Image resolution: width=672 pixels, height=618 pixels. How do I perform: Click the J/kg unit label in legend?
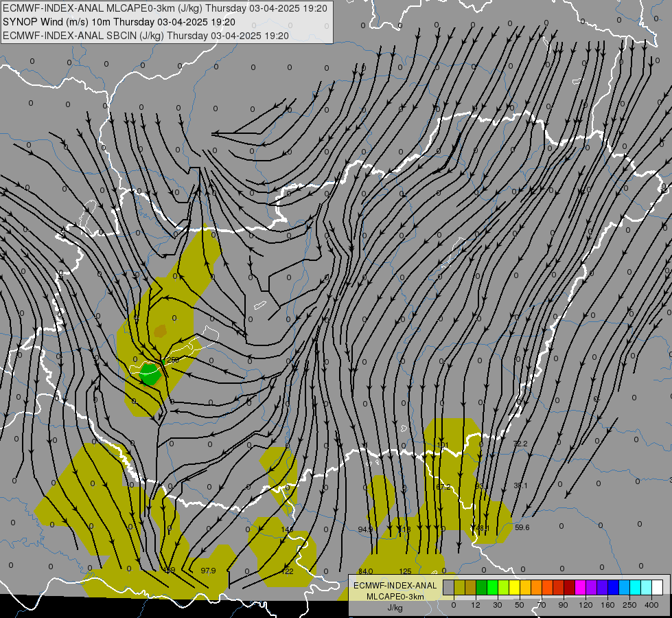(x=395, y=608)
